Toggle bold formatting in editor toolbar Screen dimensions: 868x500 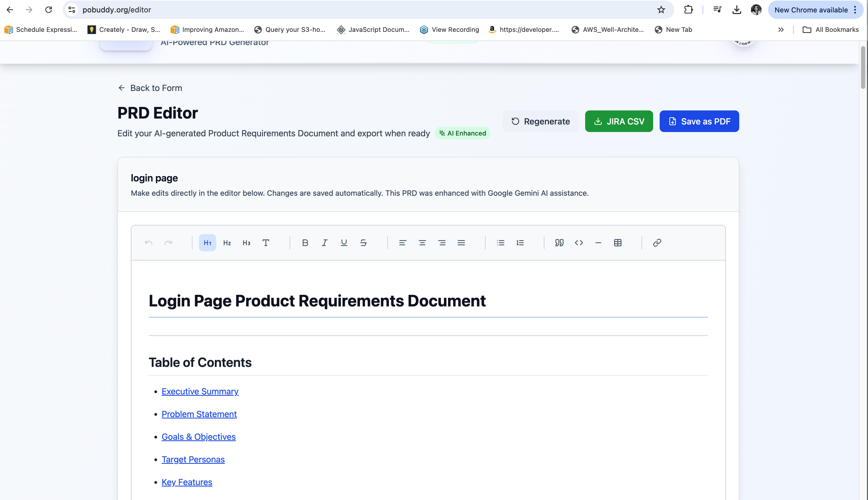click(x=305, y=243)
